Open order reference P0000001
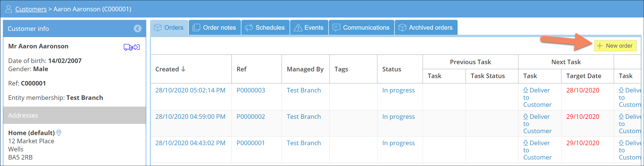The height and width of the screenshot is (166, 644). [x=250, y=143]
